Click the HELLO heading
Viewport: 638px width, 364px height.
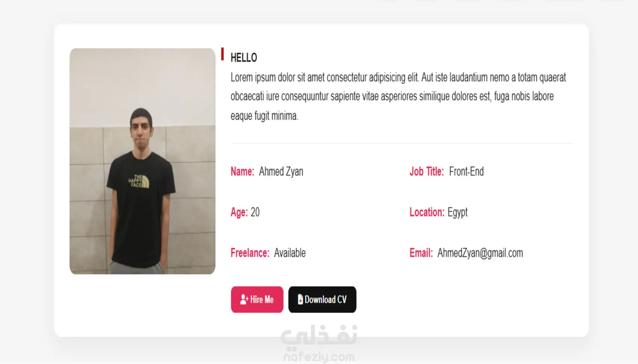244,57
